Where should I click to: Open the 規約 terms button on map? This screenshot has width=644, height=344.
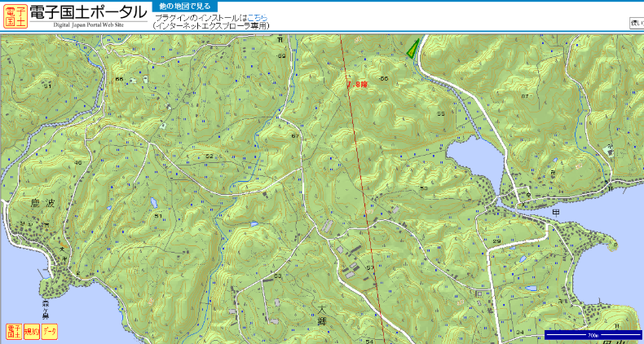click(32, 330)
